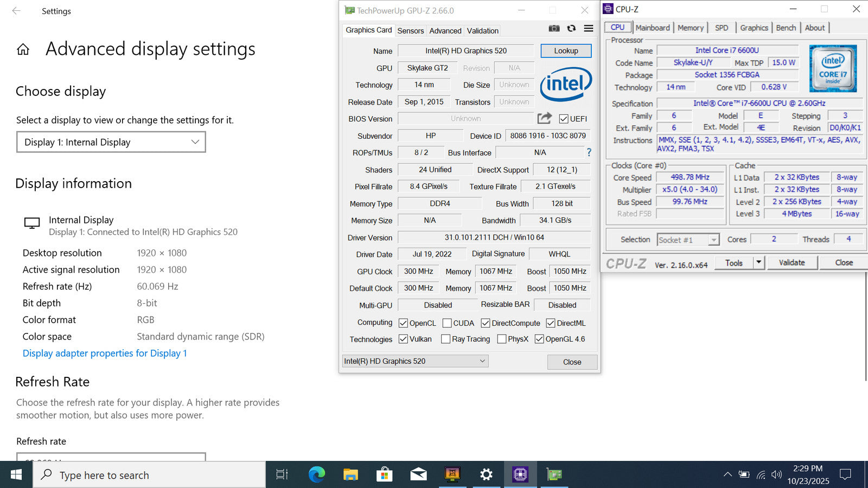Toggle the Ray Tracing checkbox
The image size is (868, 488).
446,339
